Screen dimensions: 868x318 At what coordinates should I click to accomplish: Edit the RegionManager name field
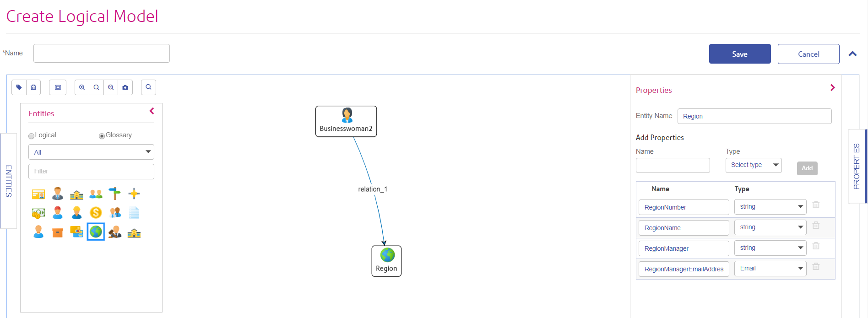tap(684, 248)
